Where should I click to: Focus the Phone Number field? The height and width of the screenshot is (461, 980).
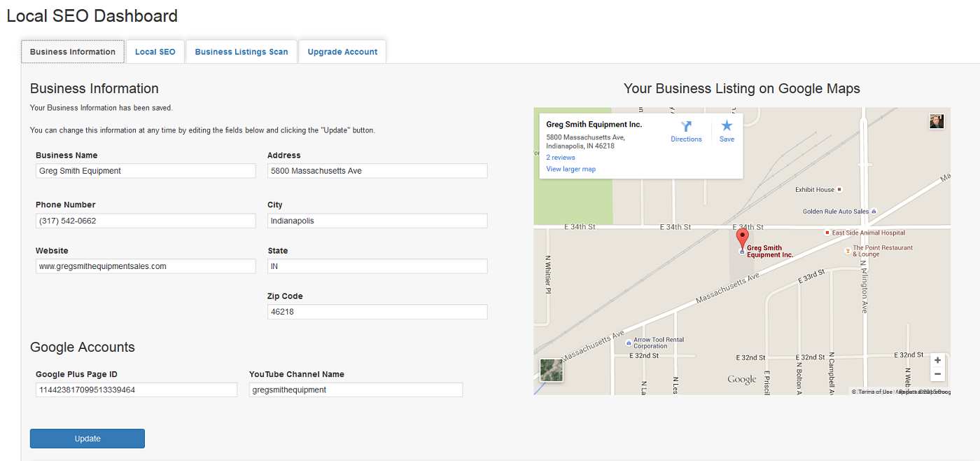click(x=146, y=221)
